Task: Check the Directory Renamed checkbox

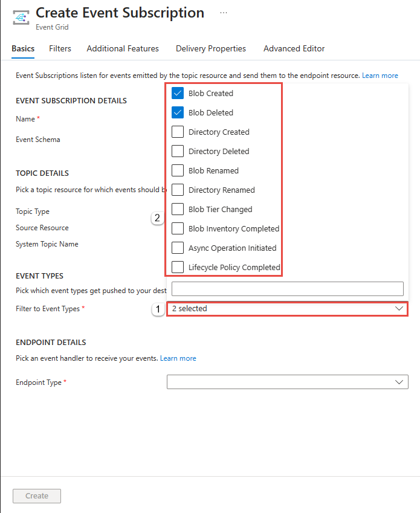Action: pos(178,190)
